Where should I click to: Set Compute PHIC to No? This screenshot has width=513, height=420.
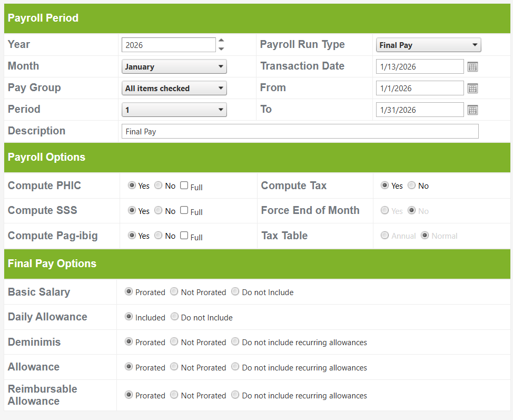(159, 185)
